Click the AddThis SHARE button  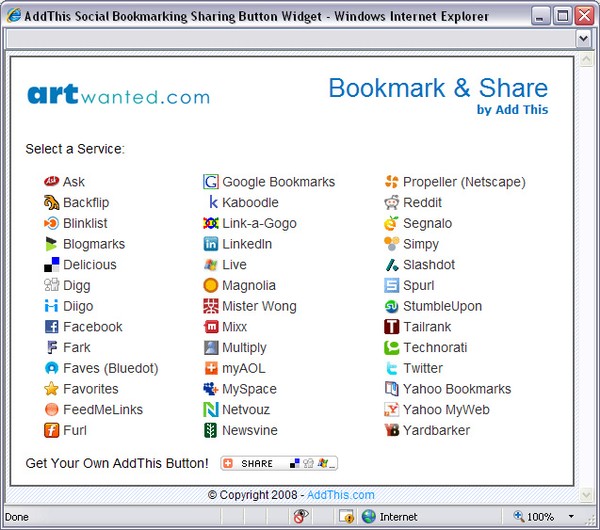tap(279, 463)
